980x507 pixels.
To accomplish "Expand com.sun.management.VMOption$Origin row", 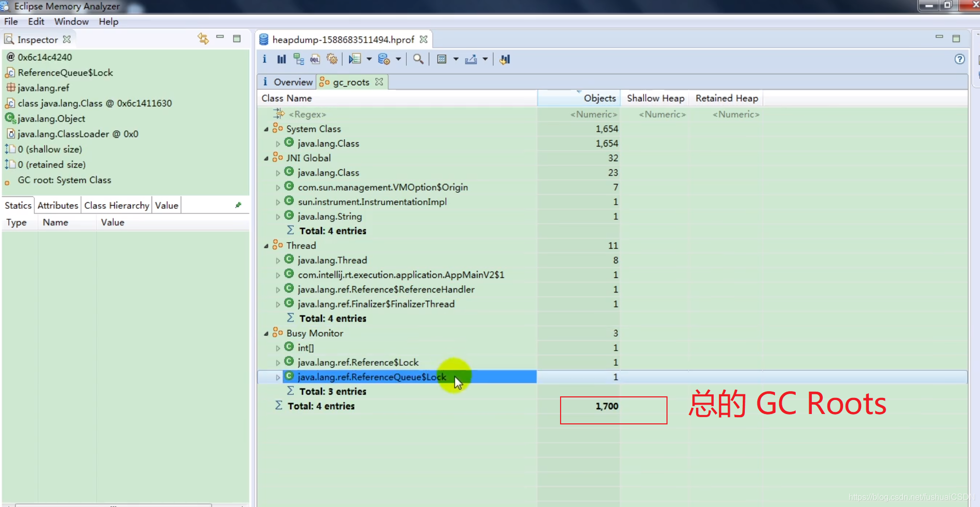I will pyautogui.click(x=278, y=188).
